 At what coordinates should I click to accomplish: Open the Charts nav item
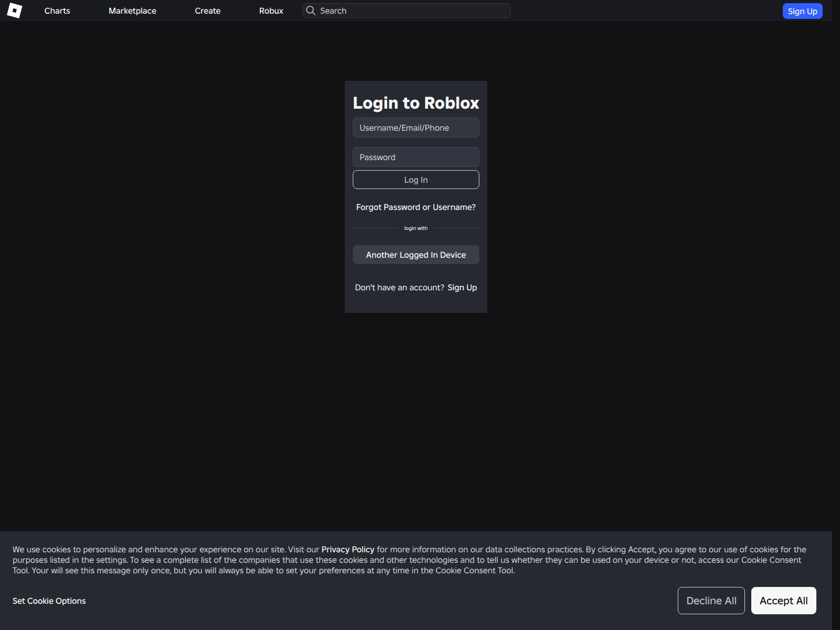[57, 10]
